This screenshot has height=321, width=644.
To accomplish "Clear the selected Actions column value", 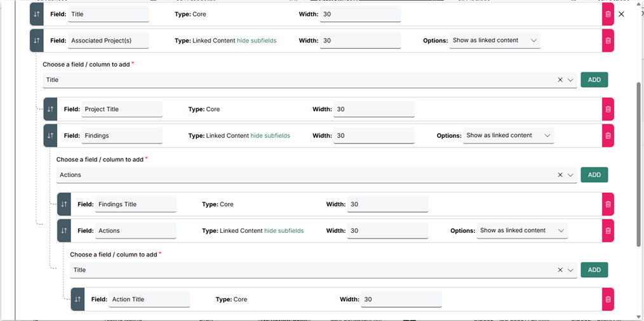I will point(560,175).
